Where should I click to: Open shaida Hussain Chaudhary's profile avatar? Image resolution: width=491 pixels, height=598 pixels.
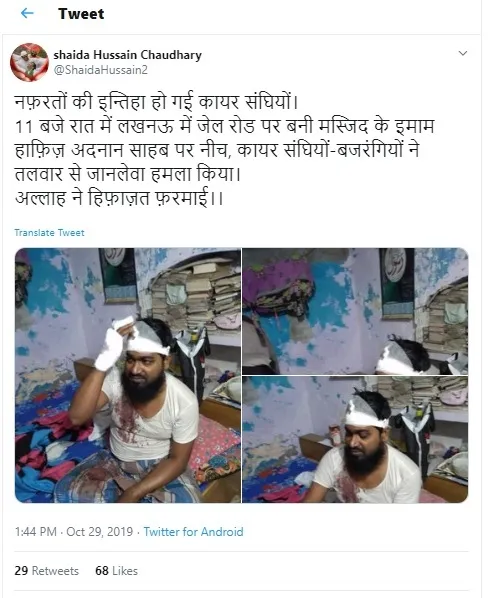29,62
